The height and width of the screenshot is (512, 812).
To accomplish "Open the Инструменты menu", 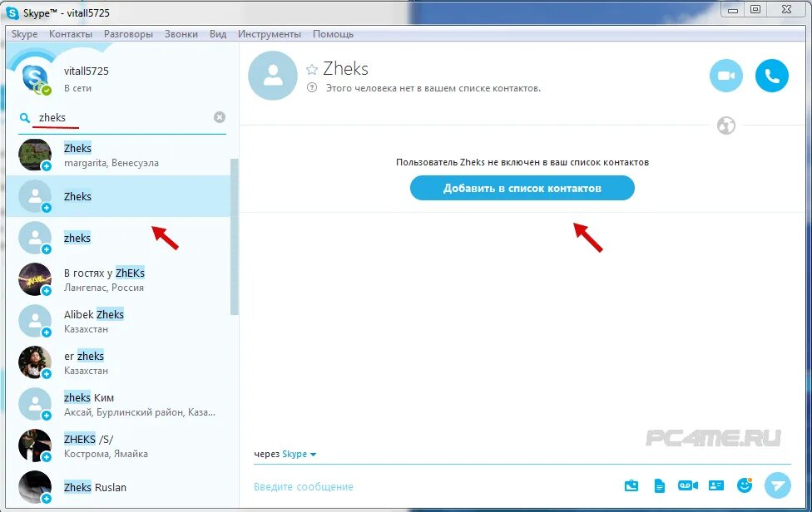I will [x=270, y=34].
